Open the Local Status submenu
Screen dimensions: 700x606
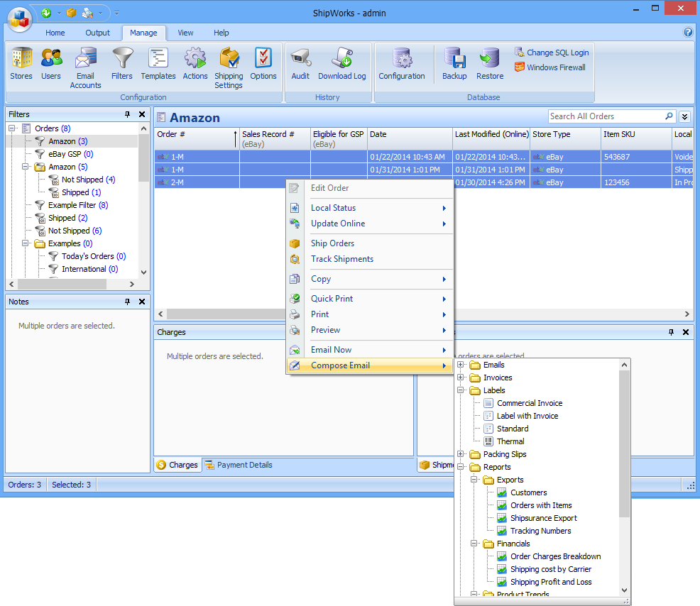click(370, 208)
